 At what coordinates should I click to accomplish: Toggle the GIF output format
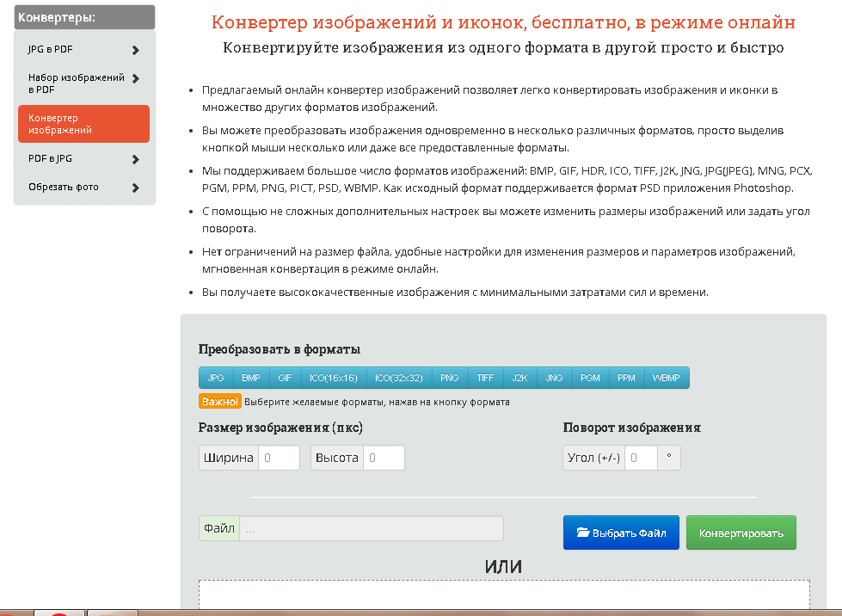coord(286,378)
